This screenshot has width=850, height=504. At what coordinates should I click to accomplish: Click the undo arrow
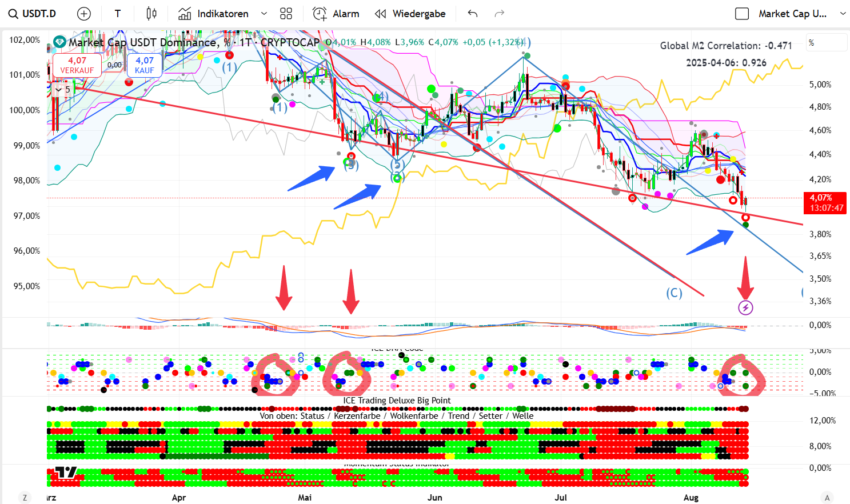tap(472, 14)
